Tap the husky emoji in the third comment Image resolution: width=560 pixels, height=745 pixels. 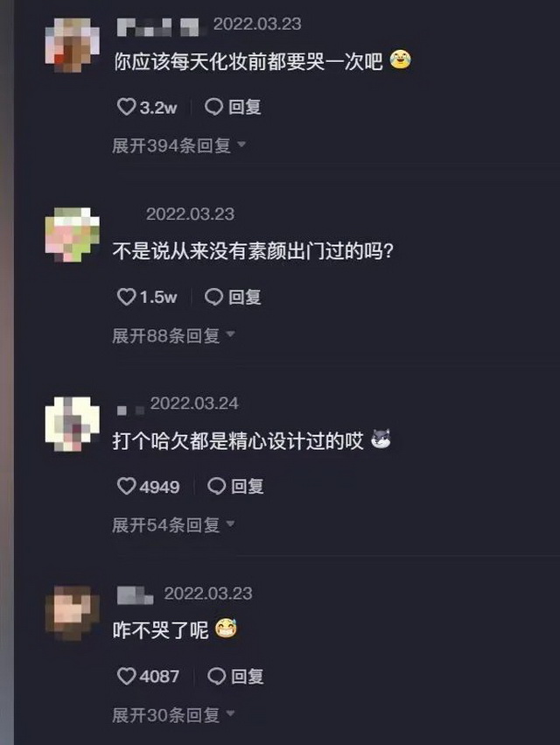tap(381, 439)
